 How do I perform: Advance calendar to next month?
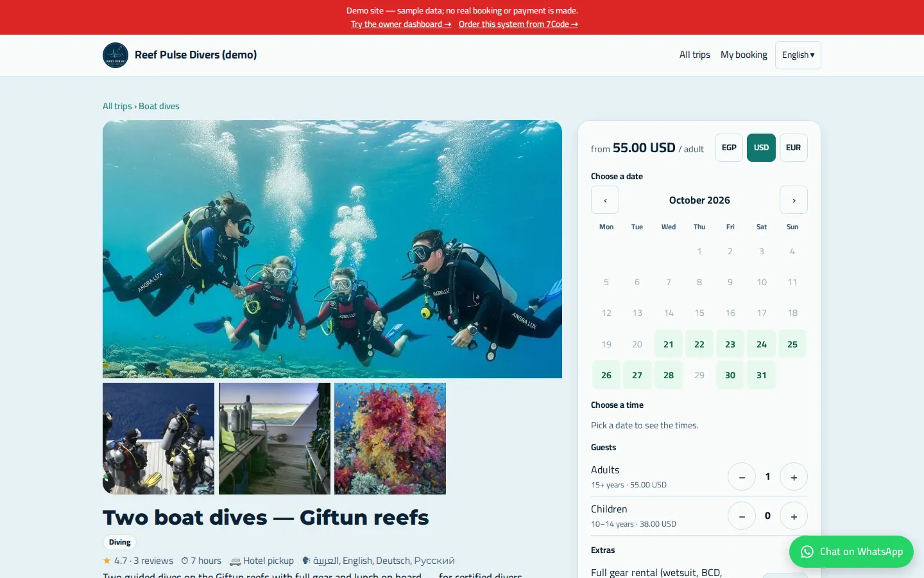[794, 200]
